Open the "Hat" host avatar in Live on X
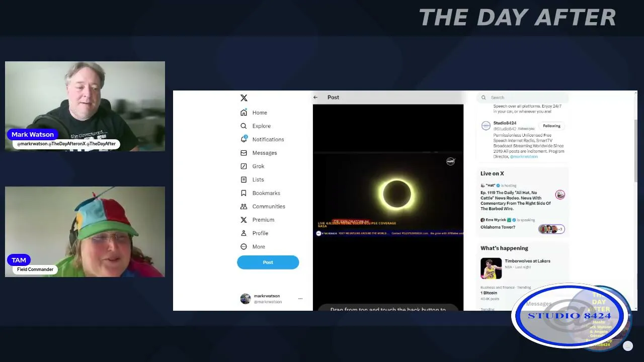Viewport: 644px width, 362px height. 560,195
